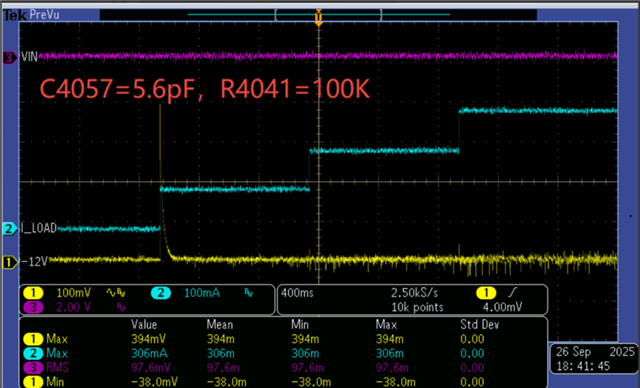Viewport: 640px width, 388px height.
Task: Select the channel 3 badge showing 2.00 V
Action: pyautogui.click(x=33, y=307)
